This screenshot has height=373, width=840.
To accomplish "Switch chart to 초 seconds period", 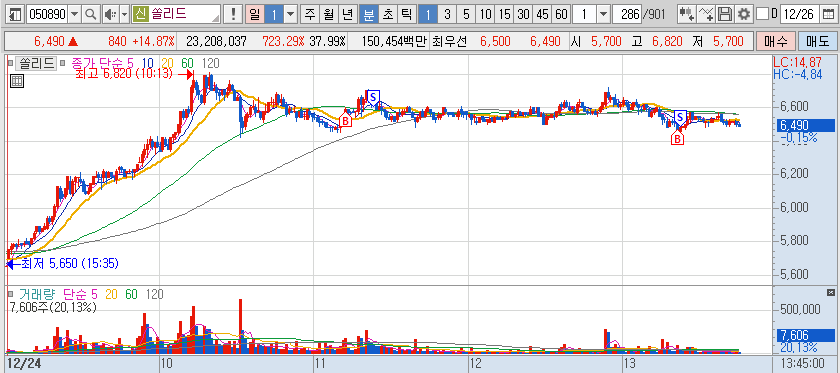I will click(387, 14).
